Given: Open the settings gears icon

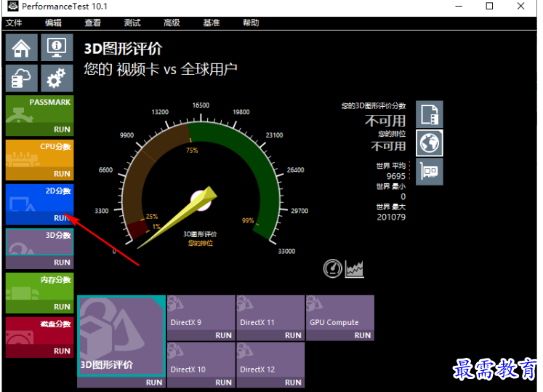Looking at the screenshot, I should pos(57,78).
